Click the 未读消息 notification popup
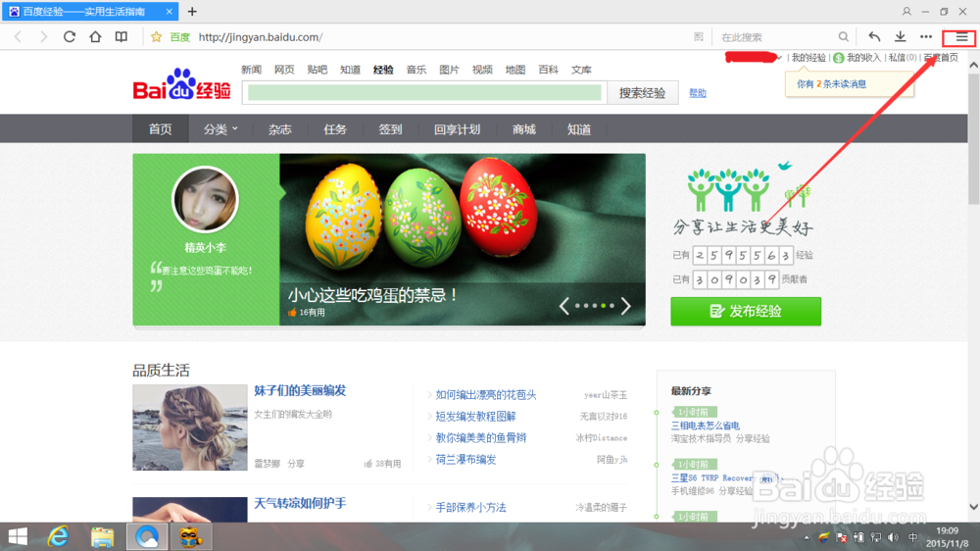The height and width of the screenshot is (551, 980). [850, 83]
